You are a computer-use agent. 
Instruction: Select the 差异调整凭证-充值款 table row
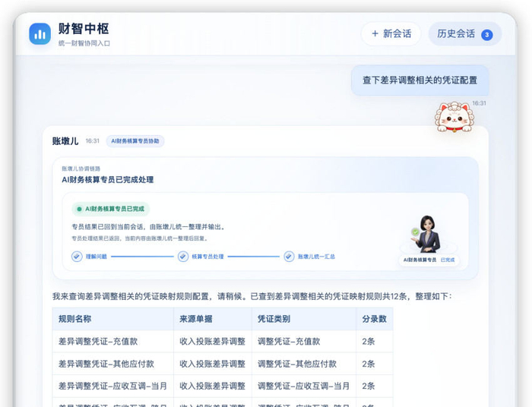(223, 341)
